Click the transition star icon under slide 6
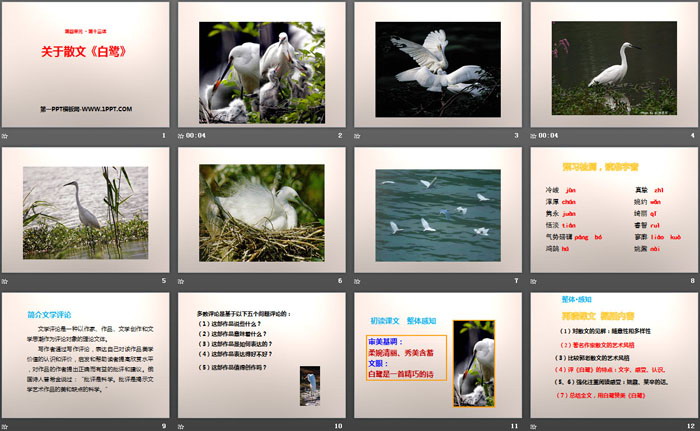 [x=182, y=281]
